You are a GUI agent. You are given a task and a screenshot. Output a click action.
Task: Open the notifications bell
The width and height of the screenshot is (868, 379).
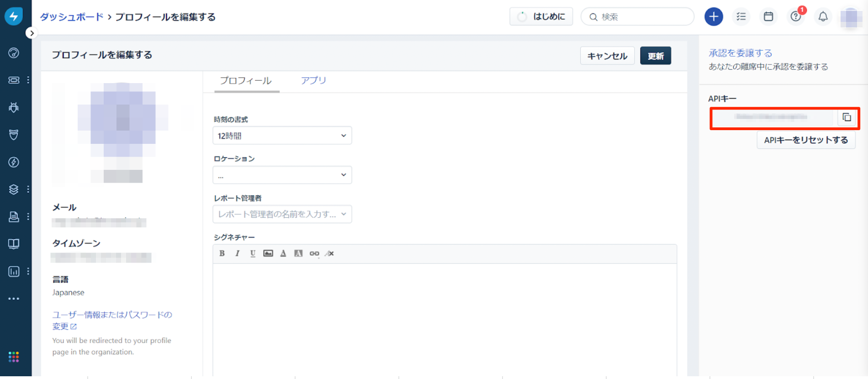point(823,17)
